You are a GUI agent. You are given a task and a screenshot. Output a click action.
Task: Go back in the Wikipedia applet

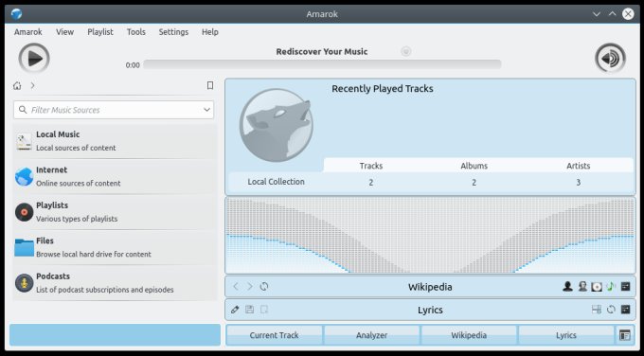tap(236, 287)
